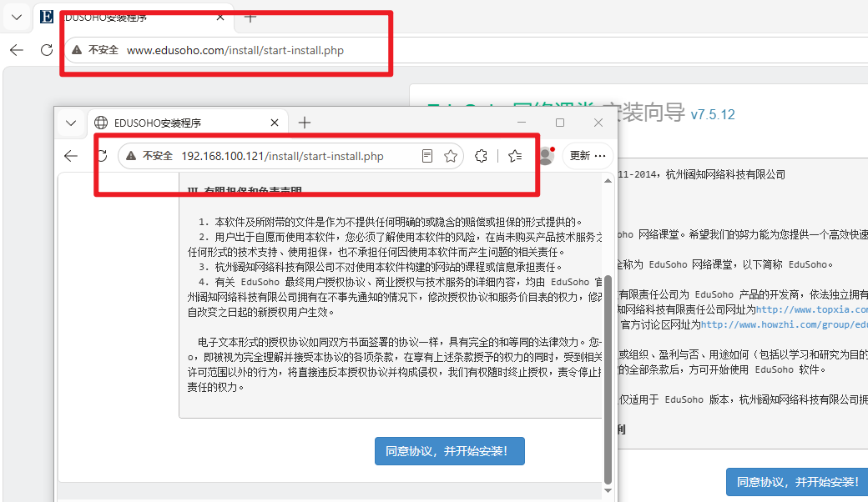
Task: Open tab search chevron in front window
Action: pyautogui.click(x=71, y=123)
